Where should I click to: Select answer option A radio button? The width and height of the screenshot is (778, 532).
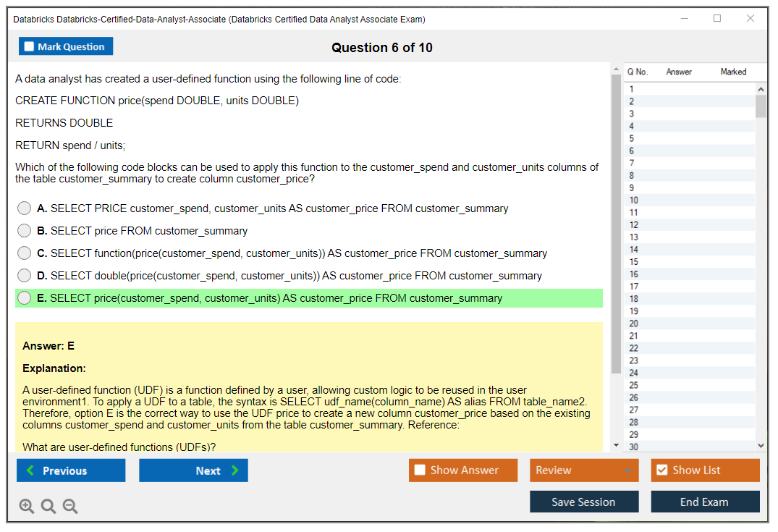point(24,208)
